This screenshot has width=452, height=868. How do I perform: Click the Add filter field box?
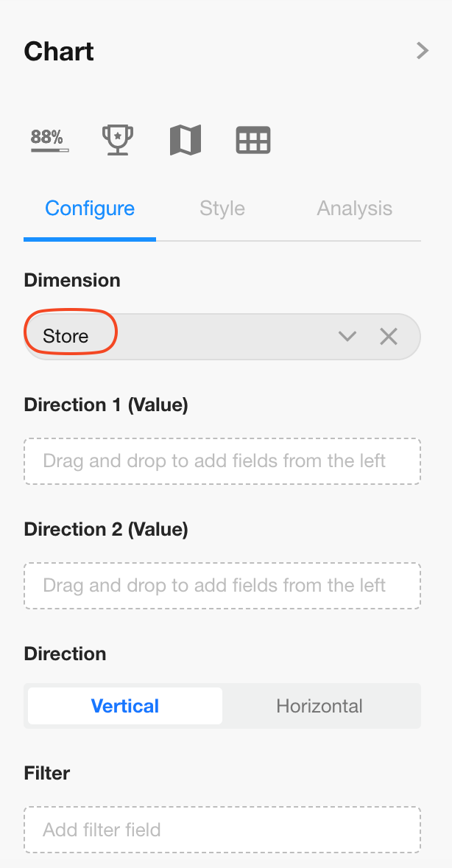pyautogui.click(x=222, y=830)
